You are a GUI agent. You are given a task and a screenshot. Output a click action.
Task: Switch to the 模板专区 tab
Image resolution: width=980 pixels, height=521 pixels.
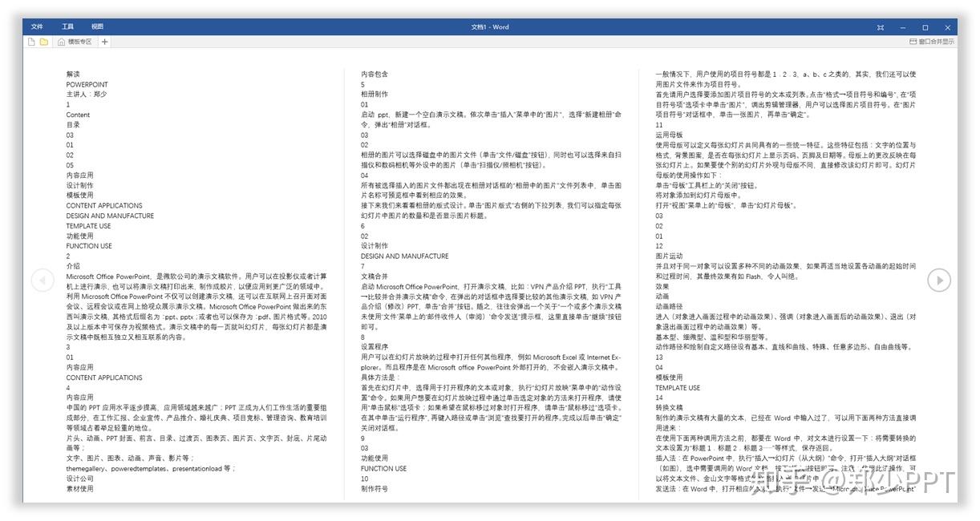(x=75, y=42)
